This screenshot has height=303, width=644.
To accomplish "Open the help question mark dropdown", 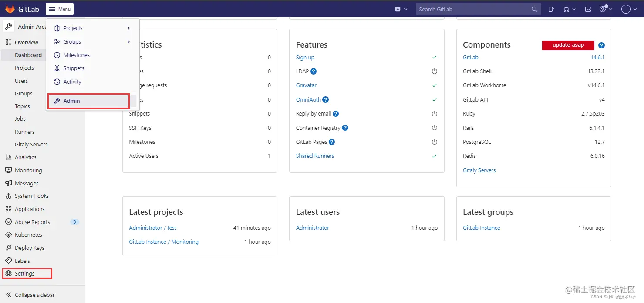I will coord(606,9).
